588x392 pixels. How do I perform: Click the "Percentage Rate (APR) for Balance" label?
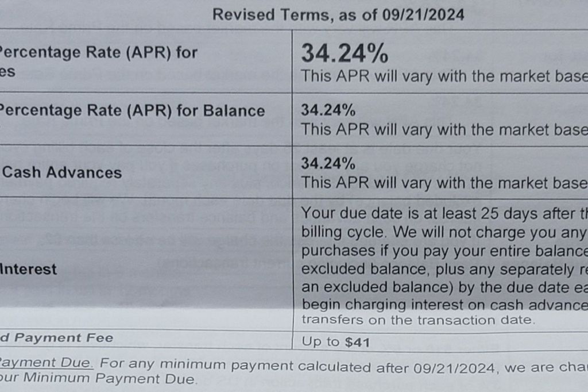pyautogui.click(x=132, y=110)
